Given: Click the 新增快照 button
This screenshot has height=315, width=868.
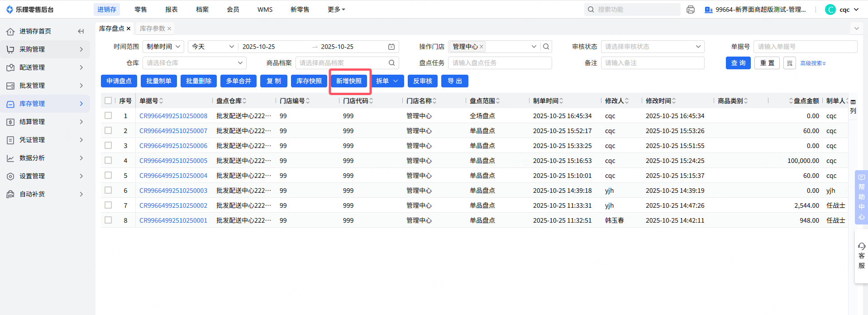Looking at the screenshot, I should click(x=349, y=81).
